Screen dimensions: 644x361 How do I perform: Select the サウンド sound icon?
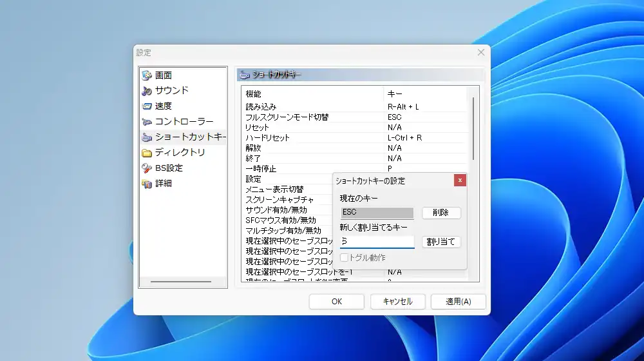click(147, 91)
